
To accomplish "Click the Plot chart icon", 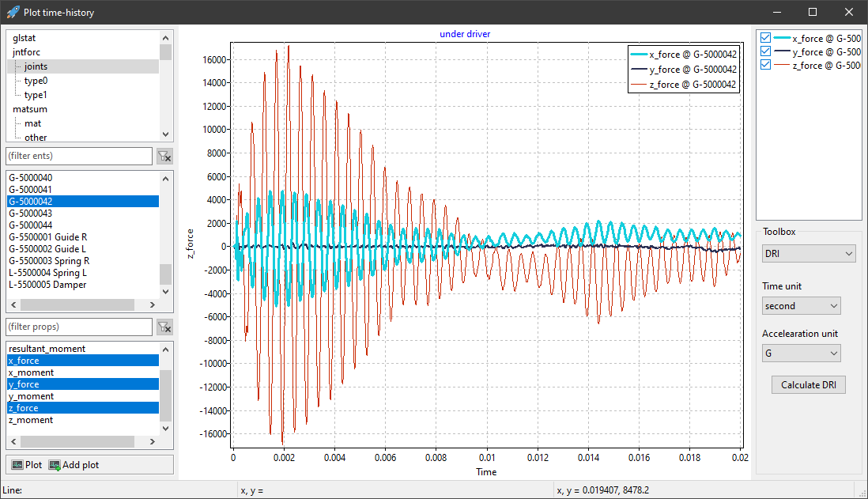I will [x=17, y=465].
